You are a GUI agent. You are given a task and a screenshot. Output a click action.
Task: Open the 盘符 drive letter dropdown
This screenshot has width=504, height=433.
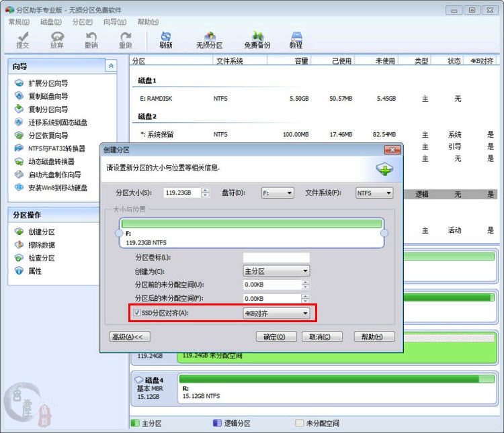[278, 193]
